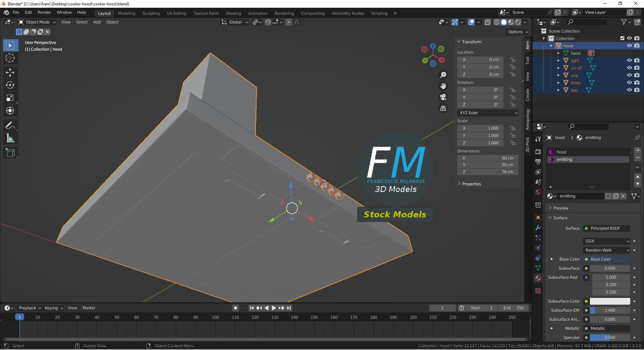Screen dimensions: 644x350
Task: Jump to the timeline end frame
Action: 289,308
